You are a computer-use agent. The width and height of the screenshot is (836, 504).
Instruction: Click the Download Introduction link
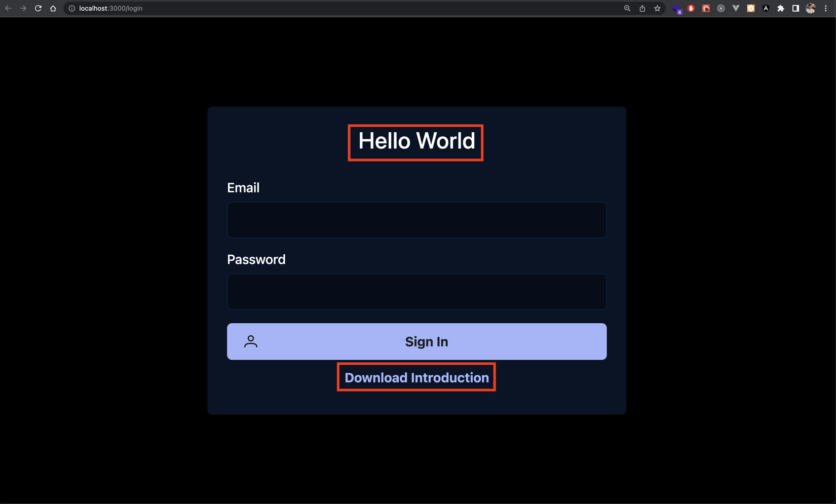416,378
